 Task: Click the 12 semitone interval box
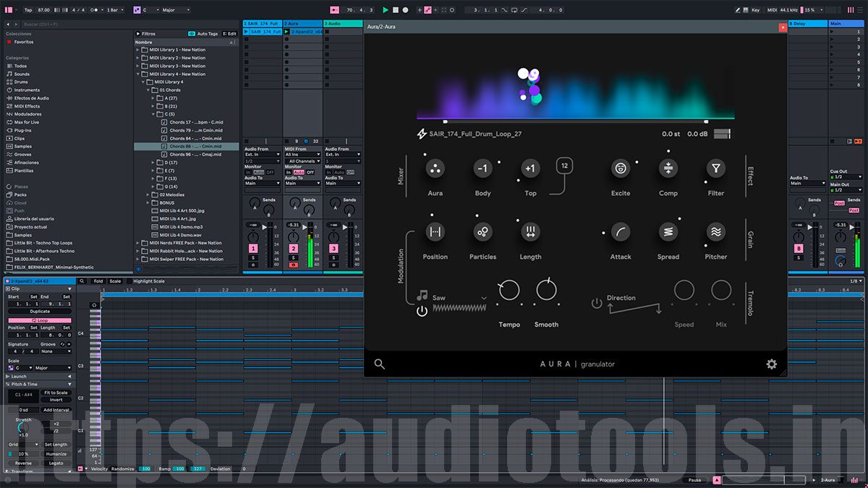pos(564,166)
